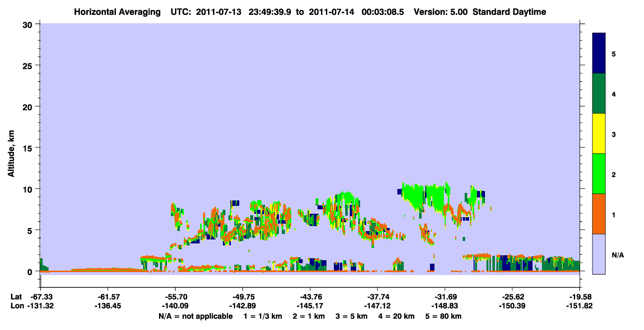Click the yellow colorbar segment labeled 3
This screenshot has width=644, height=330.
[599, 134]
